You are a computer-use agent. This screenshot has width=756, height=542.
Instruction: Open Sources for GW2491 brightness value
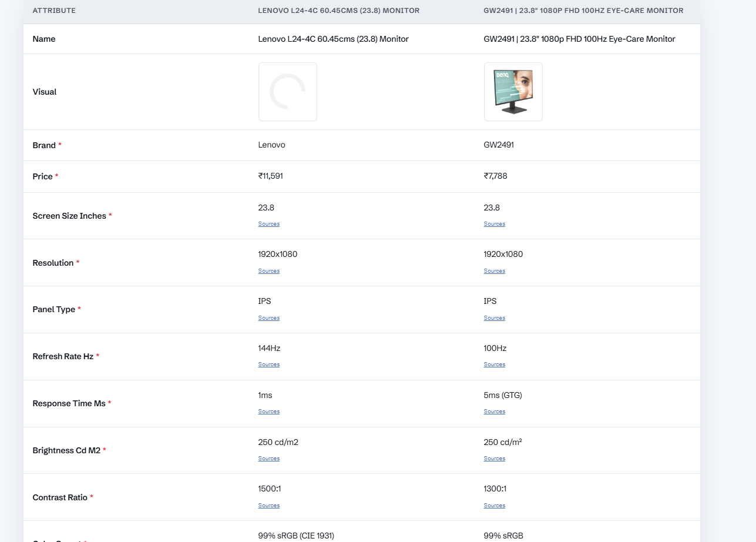494,458
